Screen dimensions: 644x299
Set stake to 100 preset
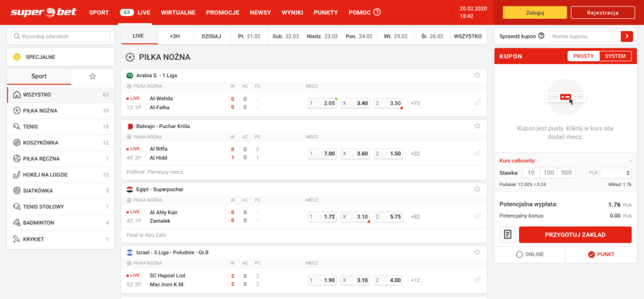tap(548, 173)
